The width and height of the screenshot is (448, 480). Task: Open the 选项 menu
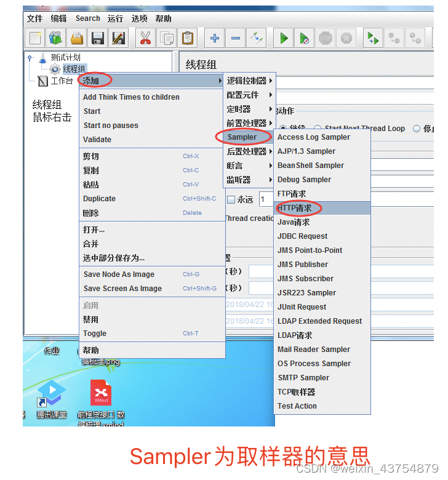(139, 18)
